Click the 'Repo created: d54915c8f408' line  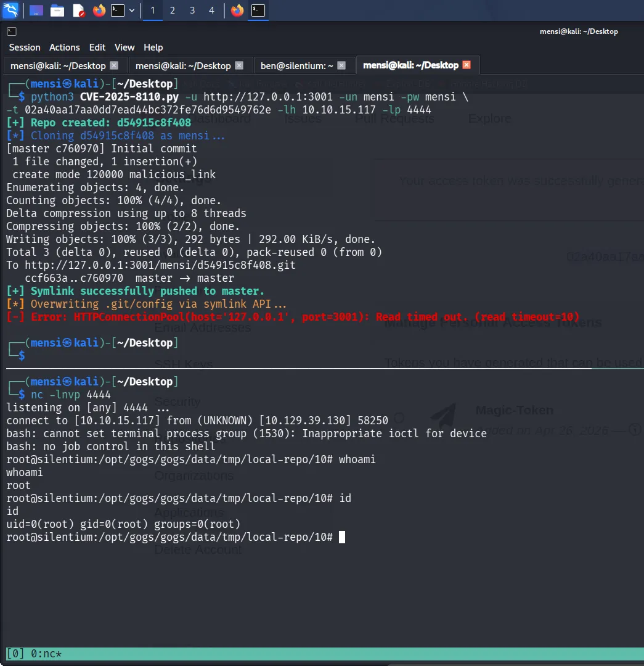coord(99,123)
